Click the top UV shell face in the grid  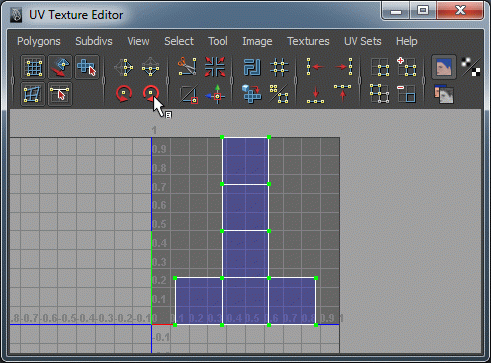(x=245, y=161)
